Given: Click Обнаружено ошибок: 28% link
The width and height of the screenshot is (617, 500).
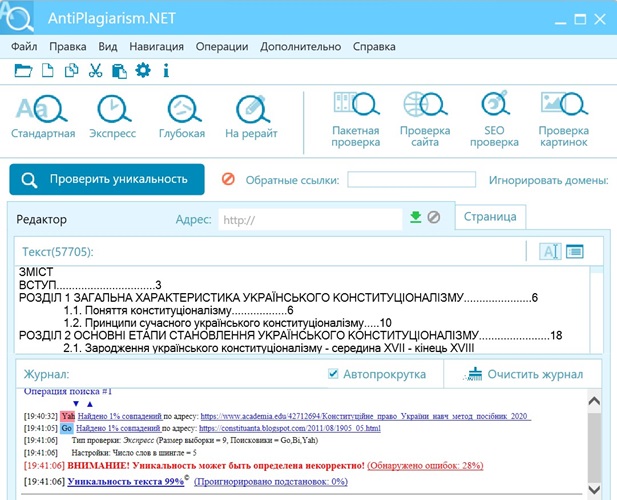Looking at the screenshot, I should (x=425, y=466).
